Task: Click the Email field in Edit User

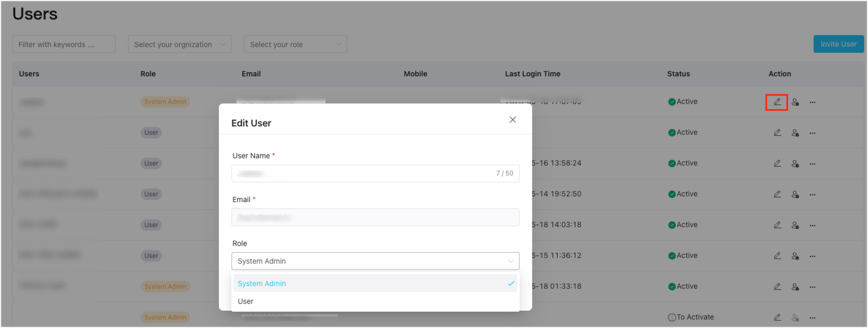Action: (x=375, y=217)
